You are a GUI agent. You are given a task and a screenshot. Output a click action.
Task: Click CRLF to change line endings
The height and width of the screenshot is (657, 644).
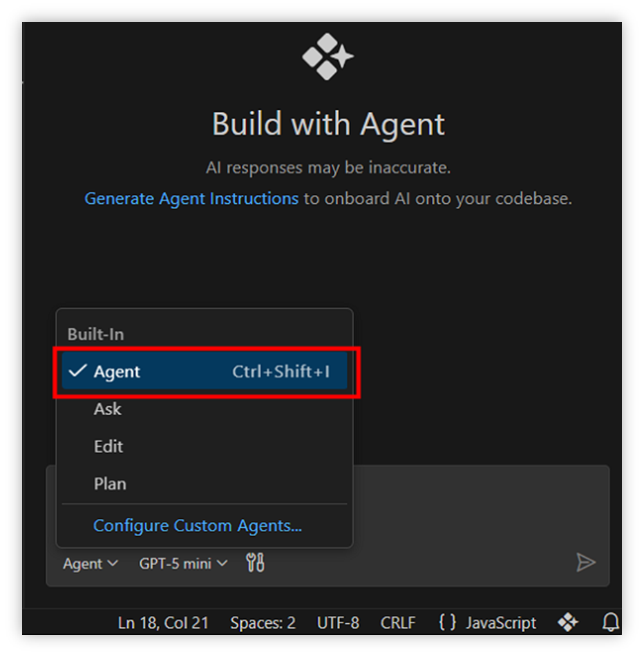[397, 622]
